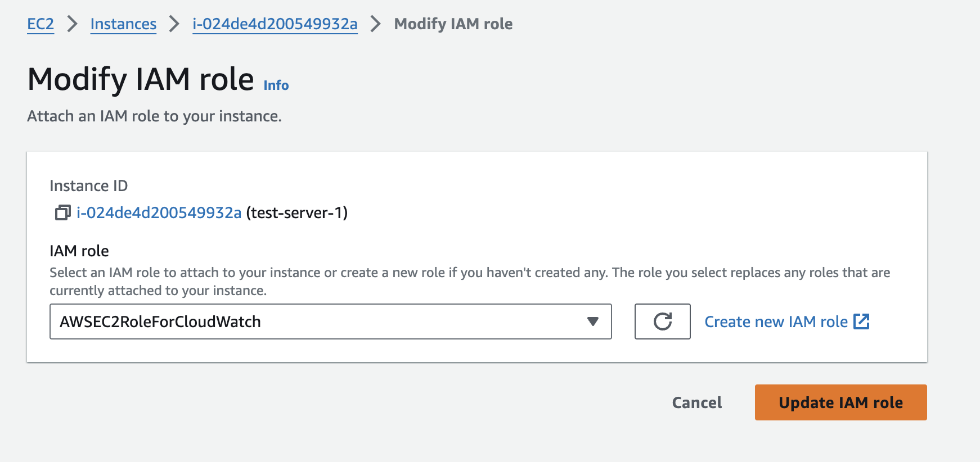Click the chevron before Modify IAM role breadcrumb
Viewport: 980px width, 462px height.
coord(376,24)
